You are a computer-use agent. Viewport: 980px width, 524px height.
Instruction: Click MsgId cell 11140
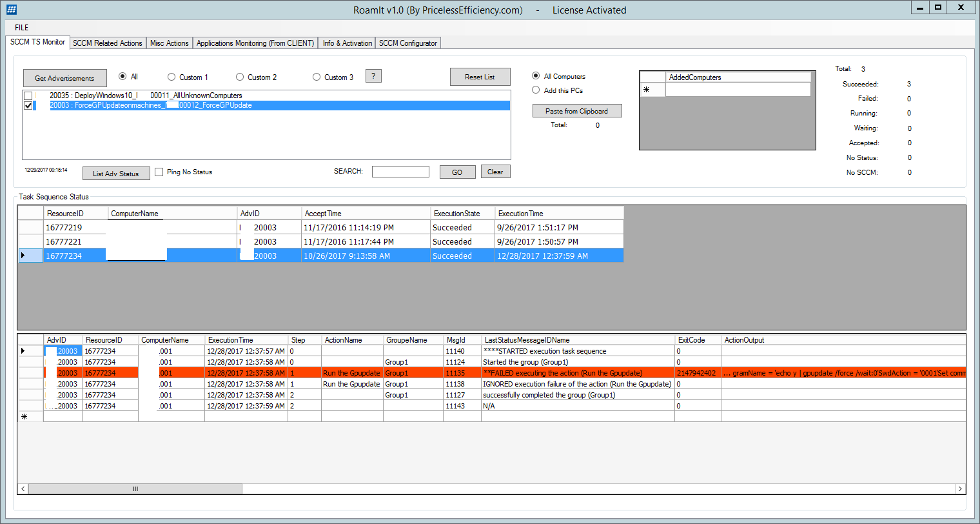(462, 351)
